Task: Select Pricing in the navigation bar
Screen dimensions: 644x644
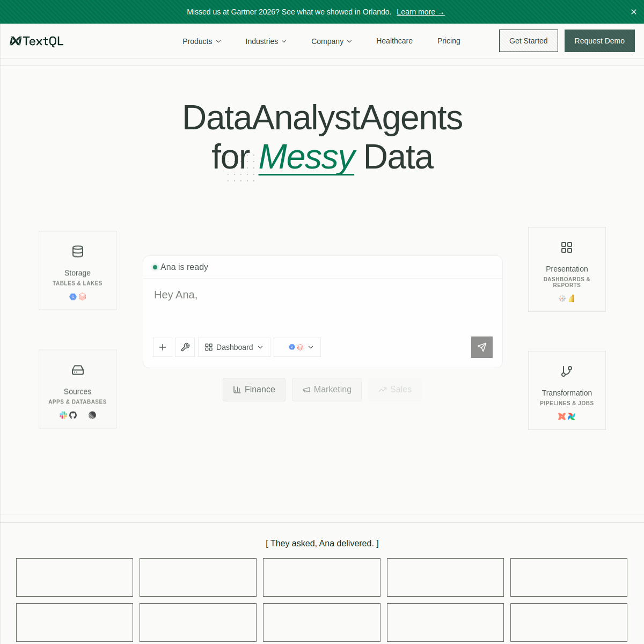Action: pos(449,41)
